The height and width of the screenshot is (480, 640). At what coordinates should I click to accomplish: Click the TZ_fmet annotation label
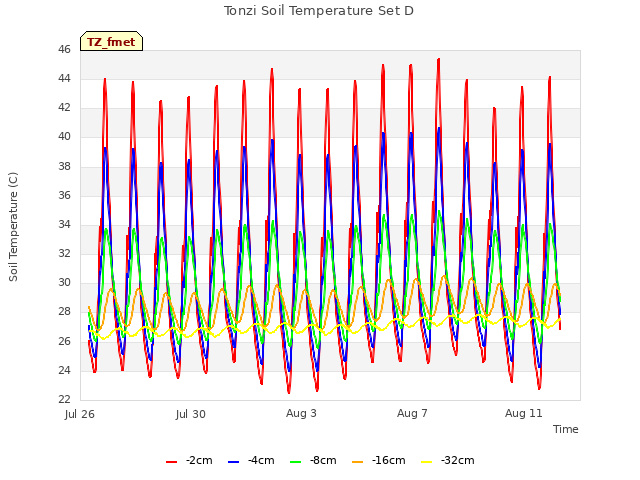[x=111, y=42]
